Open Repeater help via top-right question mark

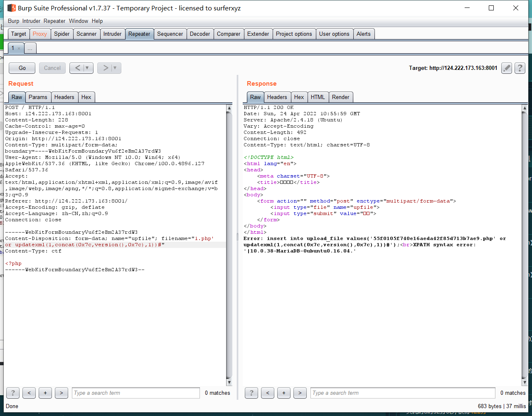tap(520, 68)
